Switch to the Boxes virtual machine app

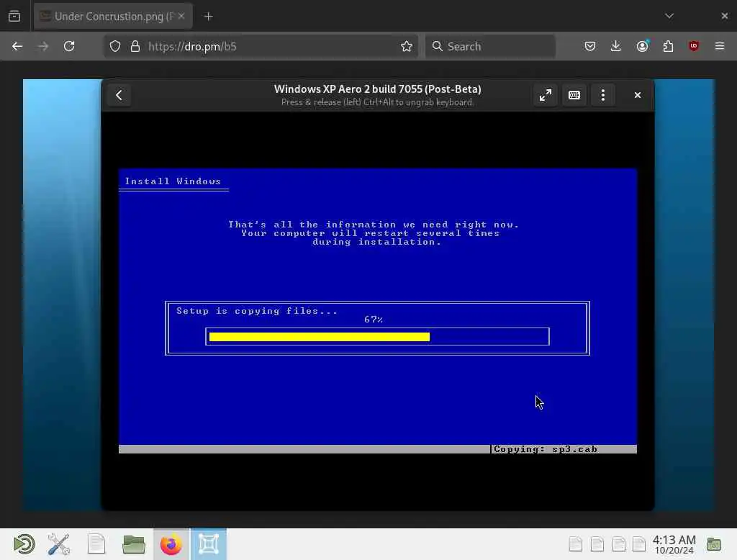pos(209,544)
